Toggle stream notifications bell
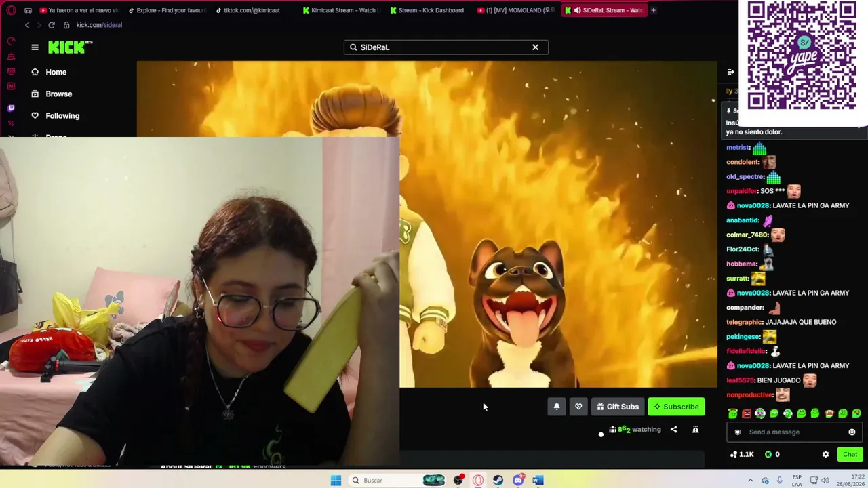This screenshot has width=868, height=488. [557, 407]
